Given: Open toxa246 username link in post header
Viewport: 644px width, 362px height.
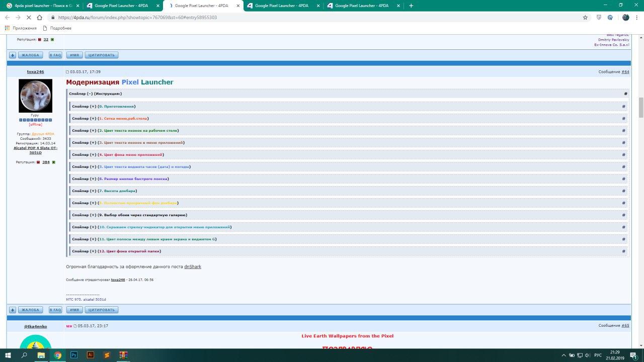Looking at the screenshot, I should 35,72.
